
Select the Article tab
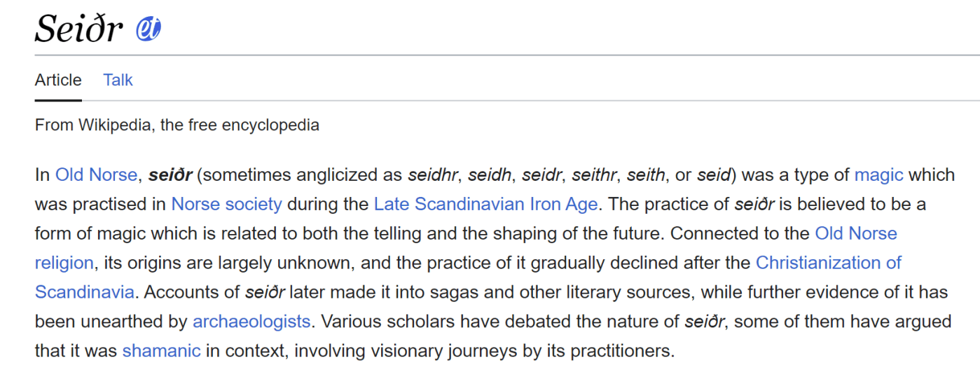coord(58,80)
